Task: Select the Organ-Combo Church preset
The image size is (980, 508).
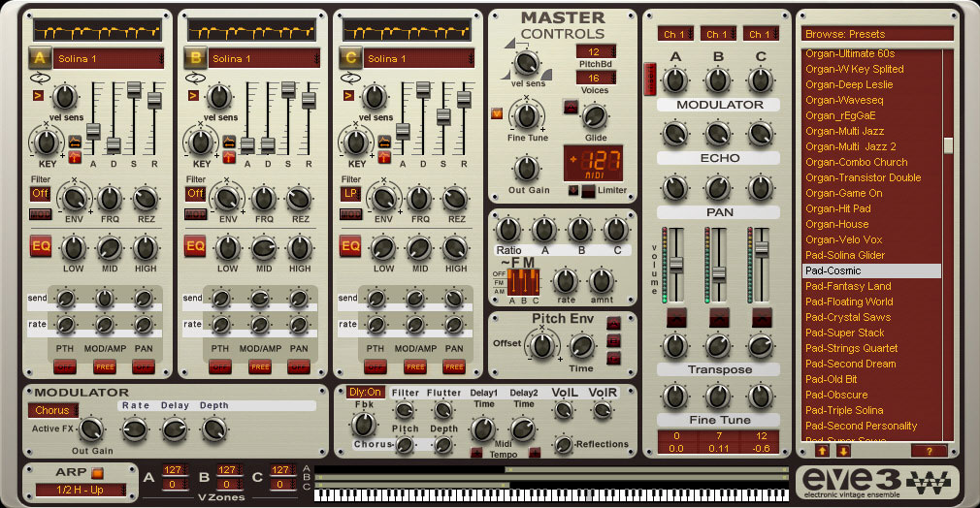Action: pyautogui.click(x=871, y=162)
